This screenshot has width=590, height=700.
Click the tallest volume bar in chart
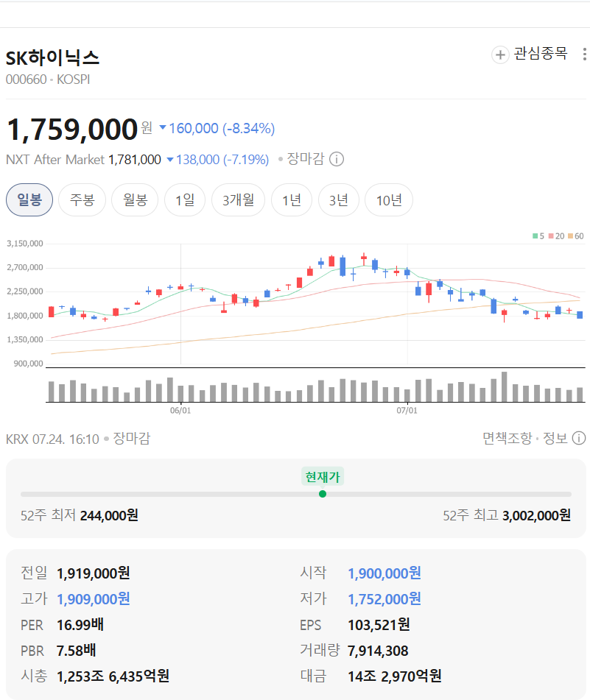[505, 386]
